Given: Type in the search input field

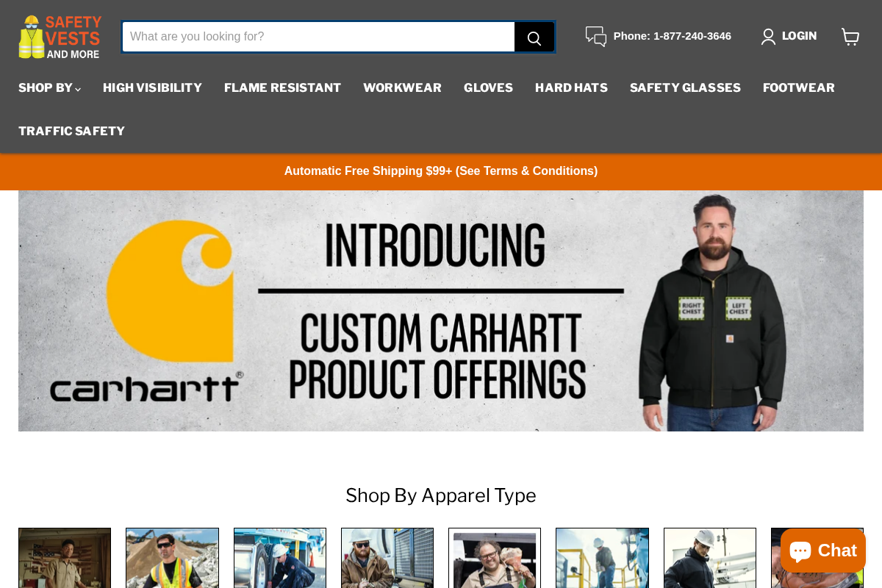Looking at the screenshot, I should pyautogui.click(x=316, y=36).
